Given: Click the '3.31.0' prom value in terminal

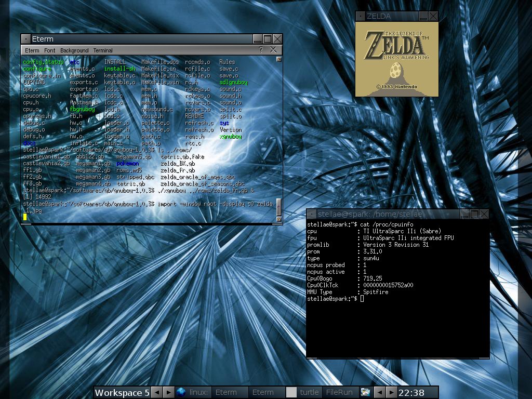Looking at the screenshot, I should 373,251.
